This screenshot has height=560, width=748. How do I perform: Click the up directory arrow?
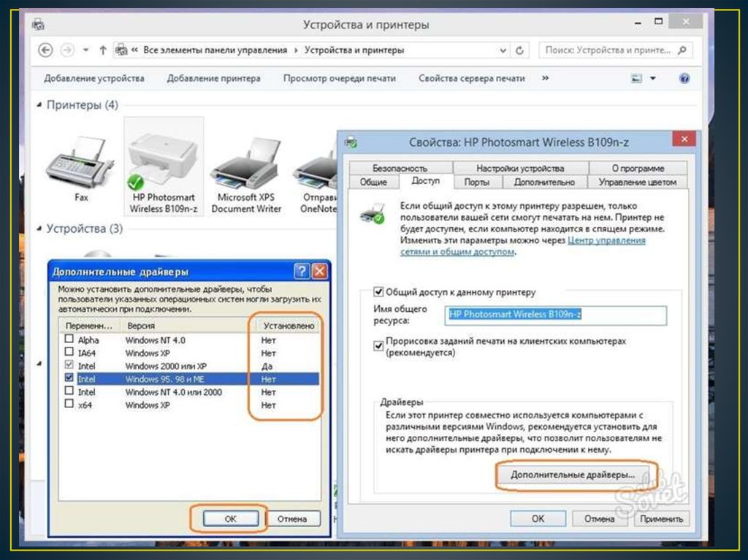tap(102, 50)
